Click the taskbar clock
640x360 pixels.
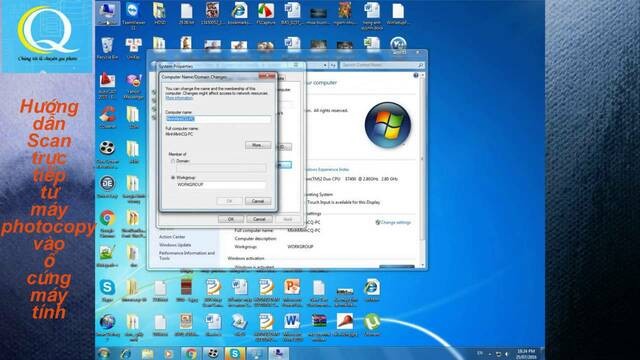pos(526,354)
